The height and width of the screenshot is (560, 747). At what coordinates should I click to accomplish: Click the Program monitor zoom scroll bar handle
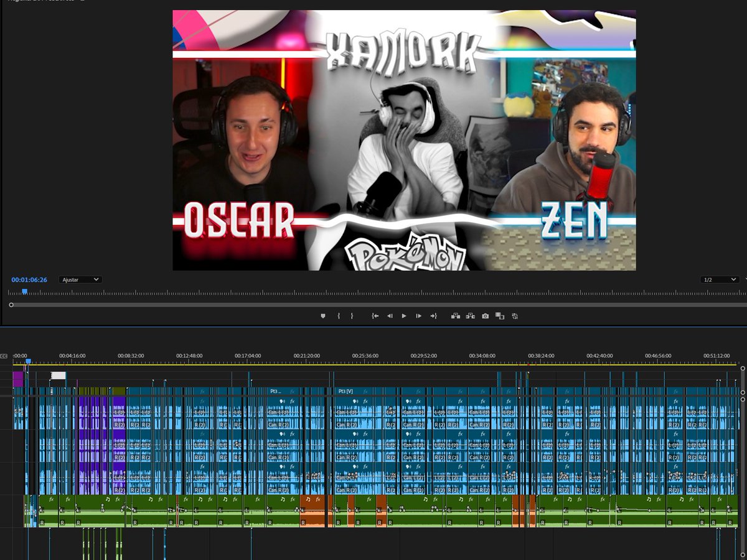[x=11, y=305]
